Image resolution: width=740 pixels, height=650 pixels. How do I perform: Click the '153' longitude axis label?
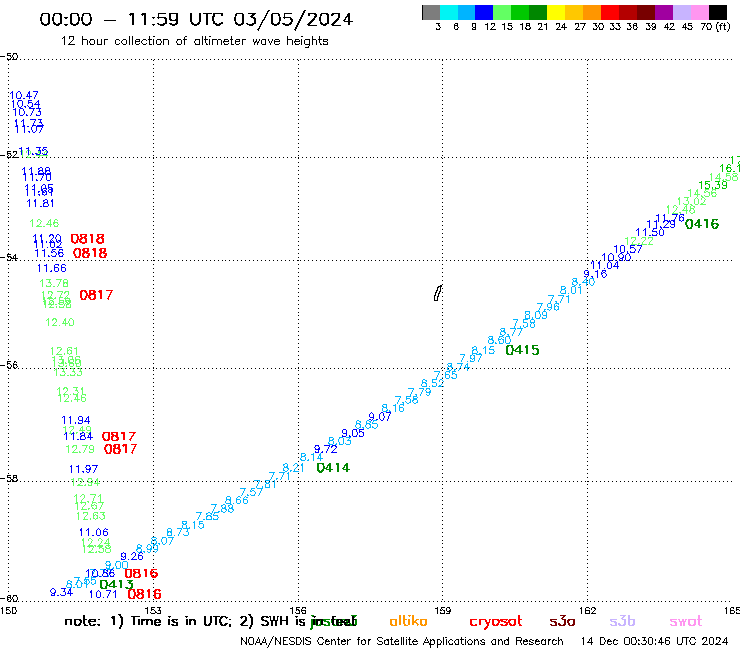pos(153,610)
